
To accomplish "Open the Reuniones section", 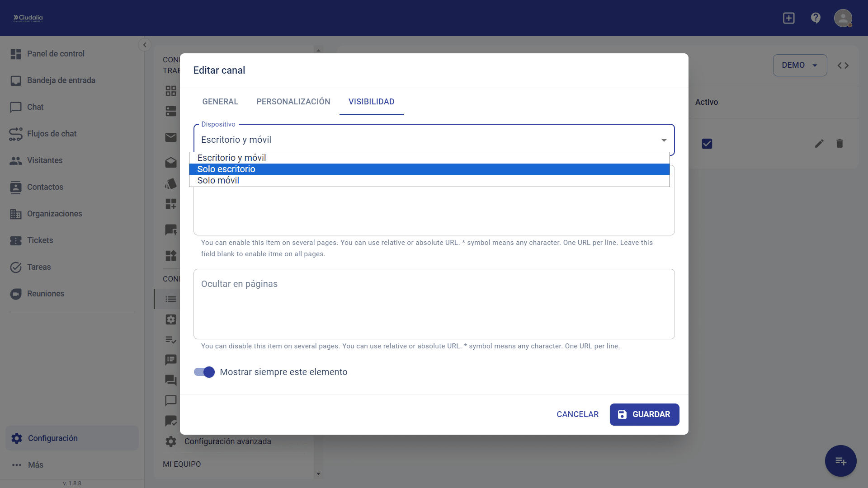I will [x=45, y=294].
